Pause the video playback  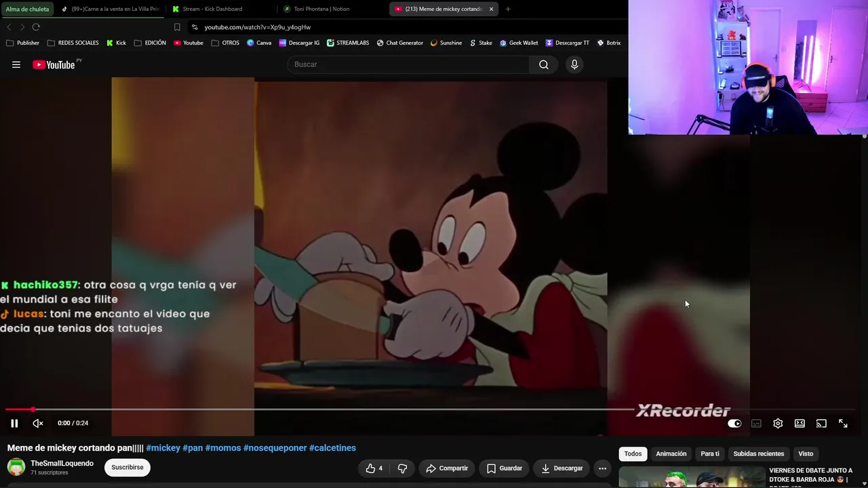tap(14, 423)
